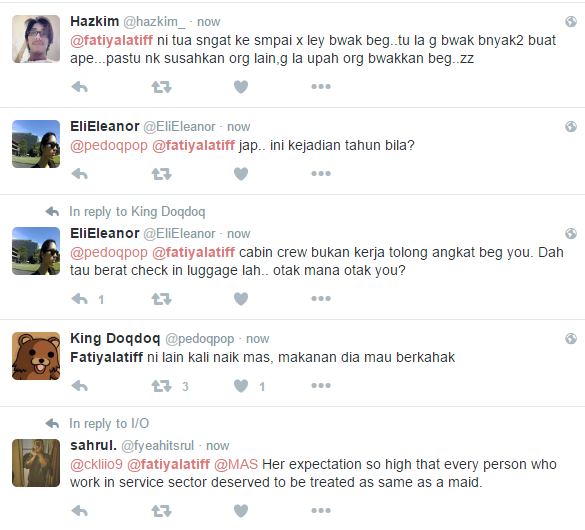
Task: Retweet King Doqdoq's tweet with 3 retweets
Action: point(162,386)
